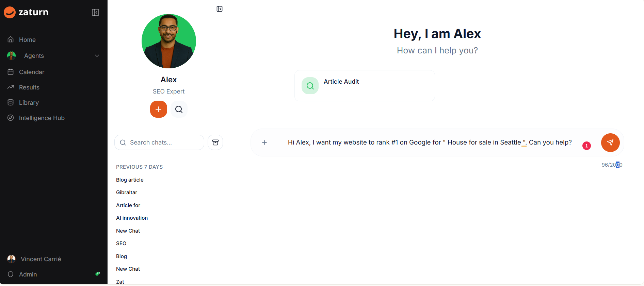This screenshot has height=286, width=644.
Task: Click Alex's profile avatar picture
Action: tap(168, 41)
